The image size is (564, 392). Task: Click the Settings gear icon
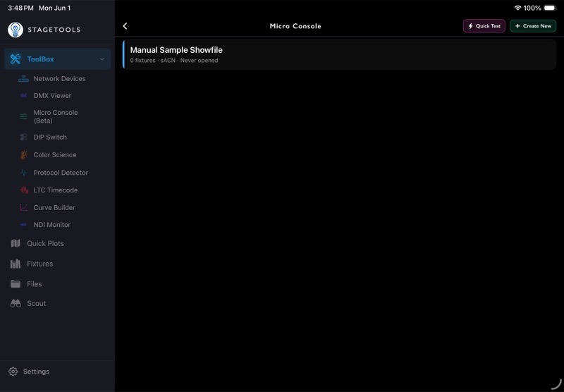click(13, 372)
